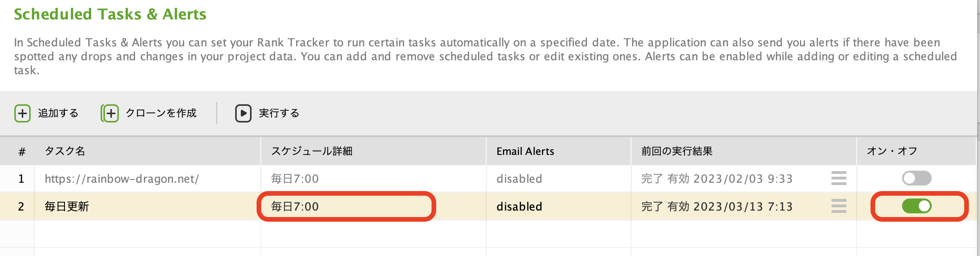
Task: Sort by スケジュール詳細 column header
Action: point(311,151)
